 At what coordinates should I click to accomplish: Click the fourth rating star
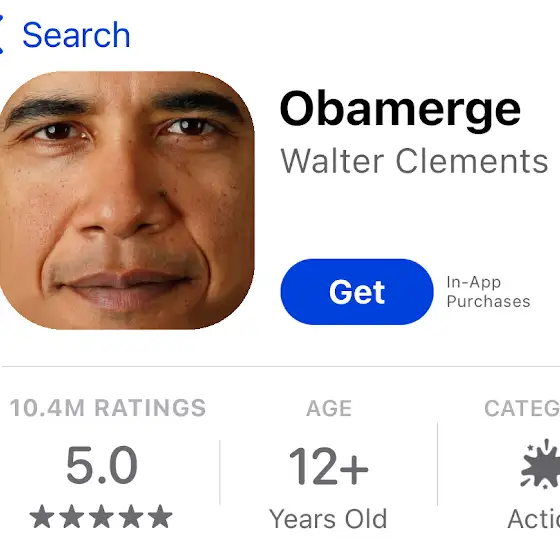[131, 516]
